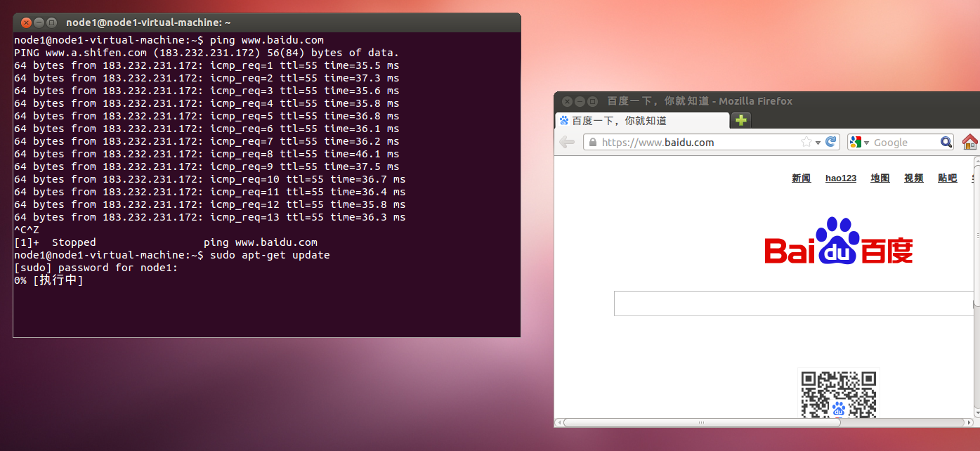Click the magnifier icon in the Google search box
The image size is (980, 451).
click(946, 142)
